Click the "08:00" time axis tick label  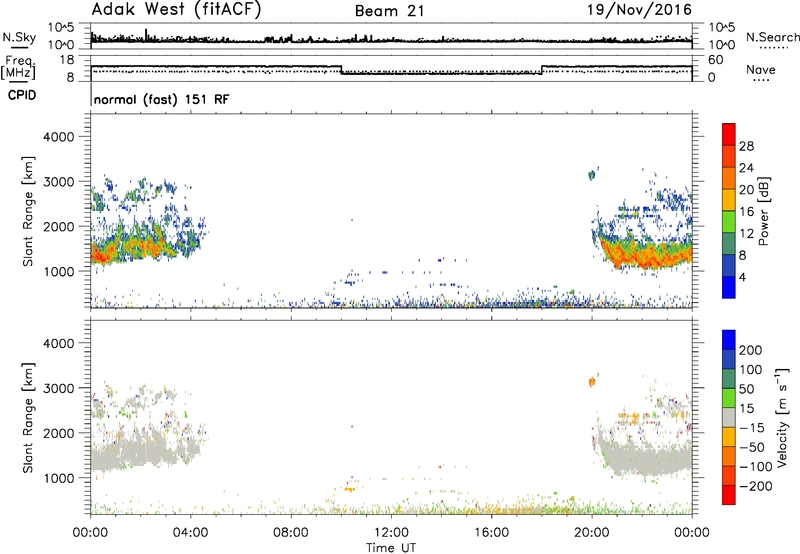tap(290, 533)
